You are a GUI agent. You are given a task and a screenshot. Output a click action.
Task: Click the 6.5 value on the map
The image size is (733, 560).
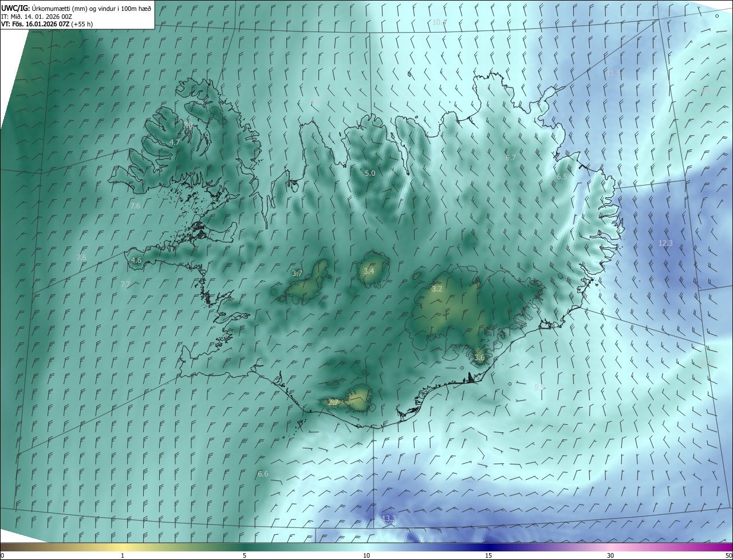click(x=562, y=177)
